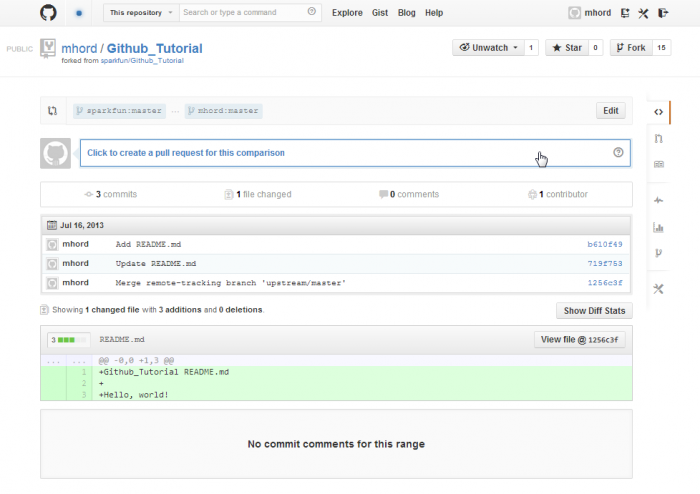Open the 1 file changed tab

(x=258, y=195)
